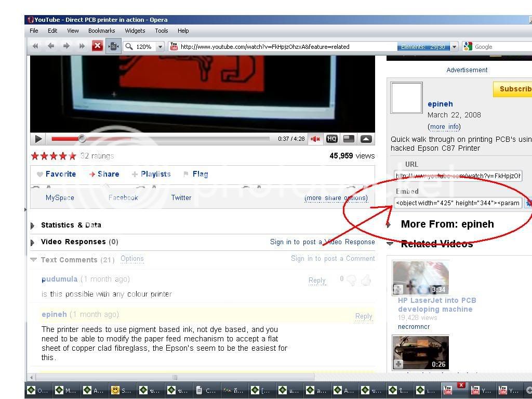Go back with the Back arrow
This screenshot has width=532, height=399.
pyautogui.click(x=50, y=46)
